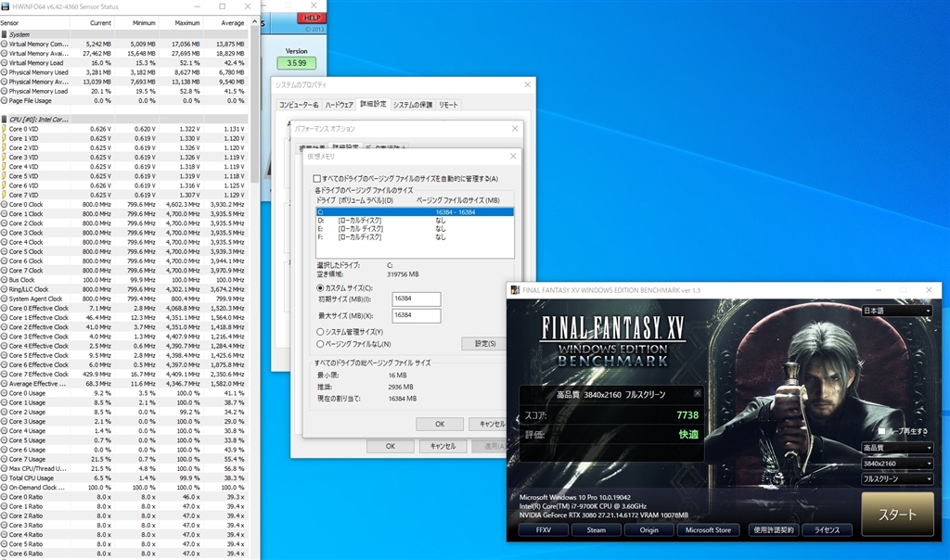Enable automatic paging file management checkbox

click(317, 179)
